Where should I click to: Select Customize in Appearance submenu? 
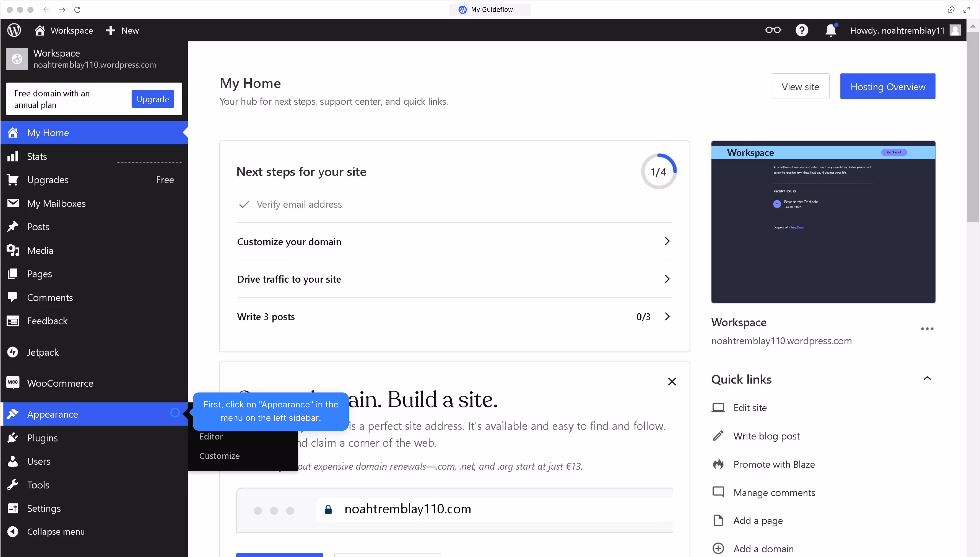click(219, 456)
